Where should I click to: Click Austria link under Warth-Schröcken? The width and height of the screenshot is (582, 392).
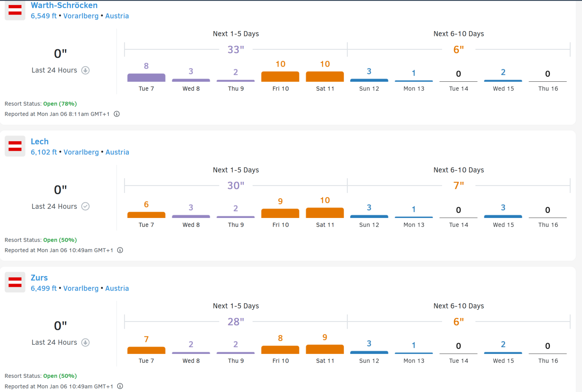coord(117,16)
